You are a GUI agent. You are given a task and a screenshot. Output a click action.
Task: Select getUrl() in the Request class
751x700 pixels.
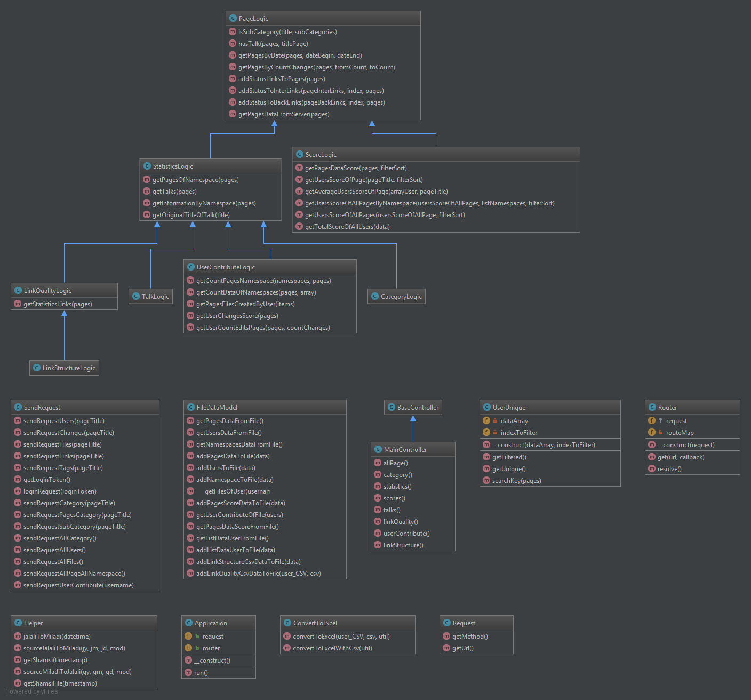462,648
